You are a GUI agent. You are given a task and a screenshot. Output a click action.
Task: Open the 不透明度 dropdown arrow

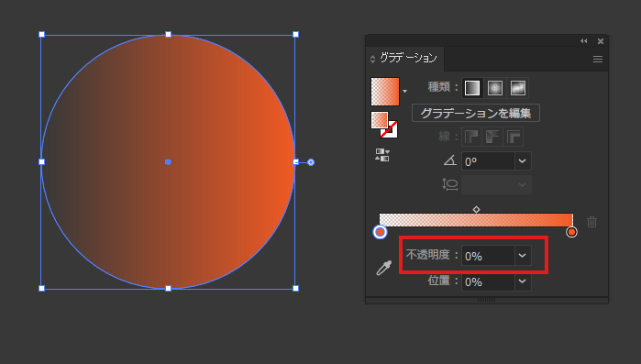point(523,256)
